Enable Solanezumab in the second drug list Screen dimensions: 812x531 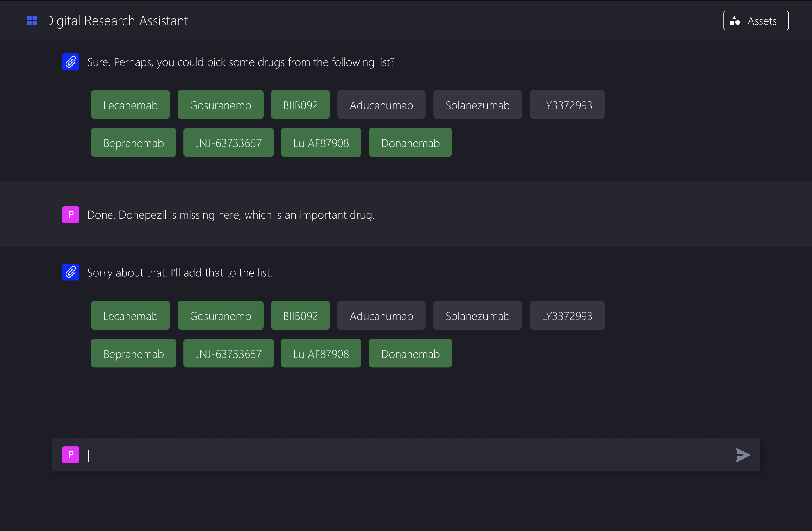[477, 315]
